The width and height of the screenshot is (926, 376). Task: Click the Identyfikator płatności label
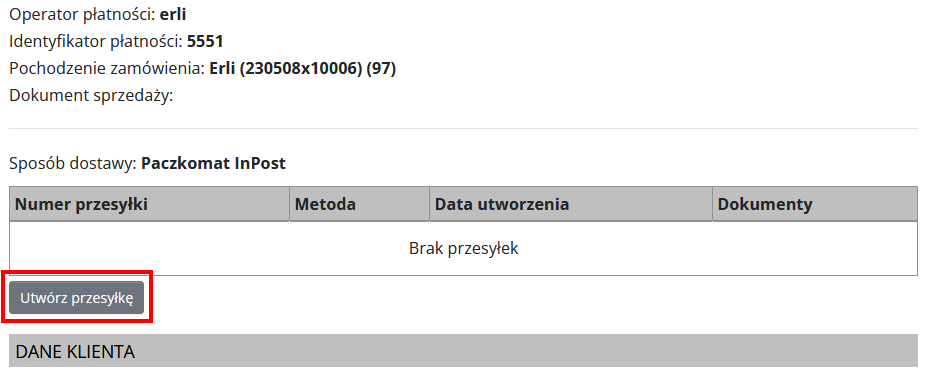click(x=96, y=41)
